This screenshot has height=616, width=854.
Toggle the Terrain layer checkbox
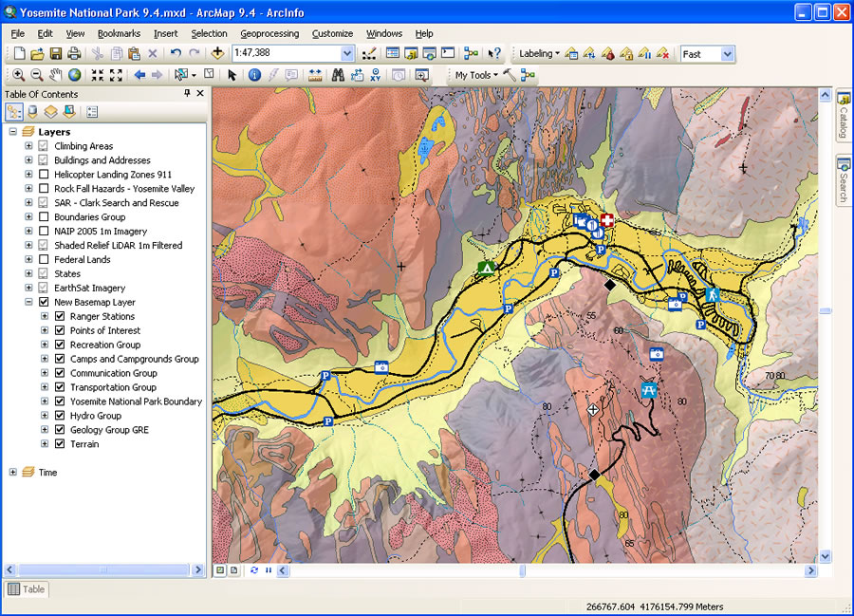click(60, 444)
